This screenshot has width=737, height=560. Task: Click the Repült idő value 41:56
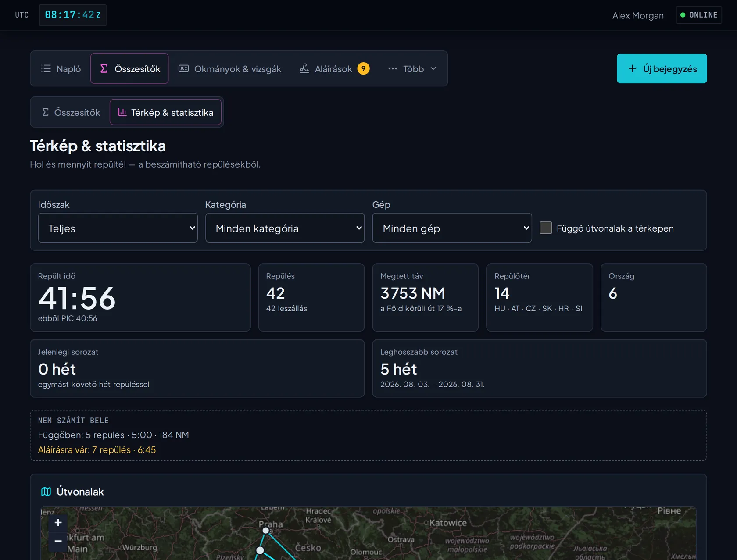77,298
